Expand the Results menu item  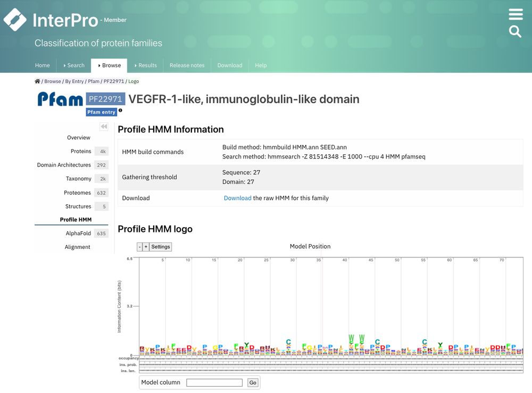145,65
